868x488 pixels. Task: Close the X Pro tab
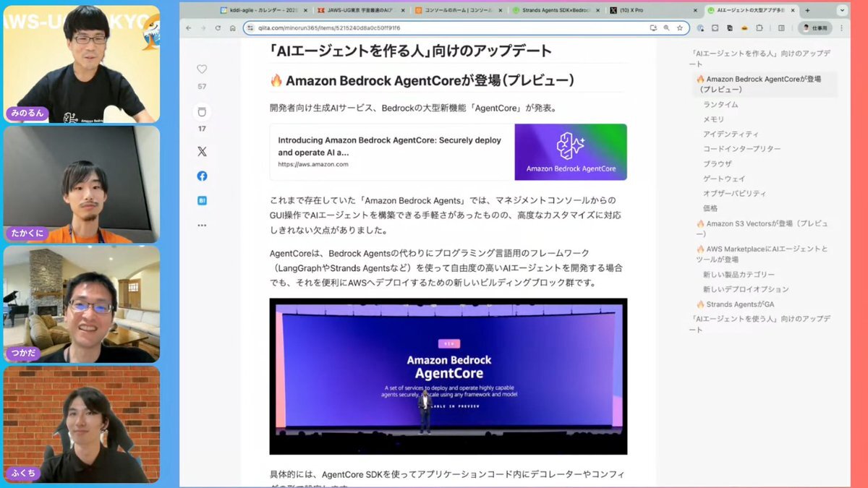coord(695,10)
